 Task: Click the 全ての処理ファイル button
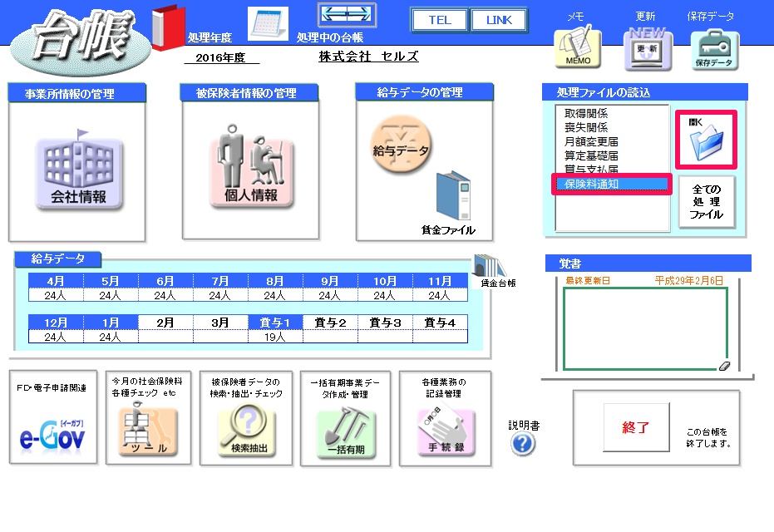click(706, 201)
